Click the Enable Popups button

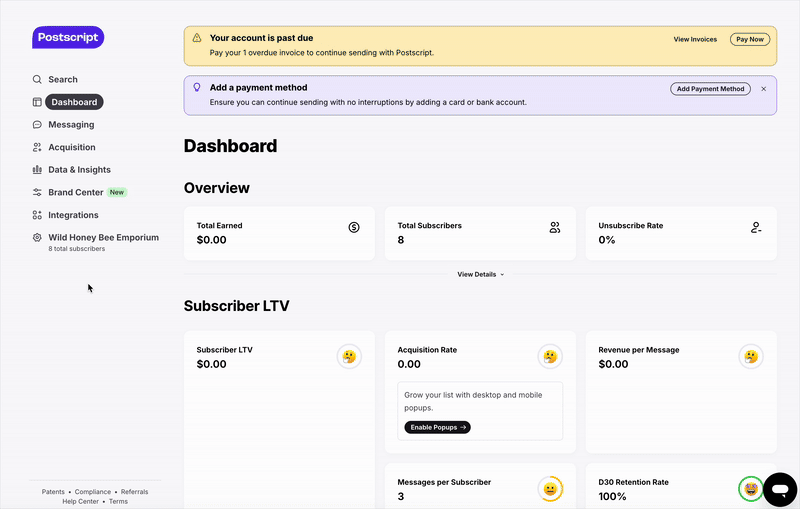437,427
